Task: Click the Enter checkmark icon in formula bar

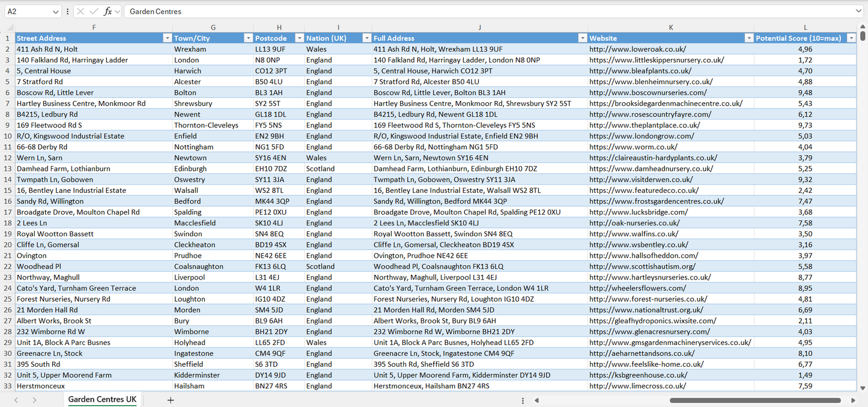Action: click(93, 11)
